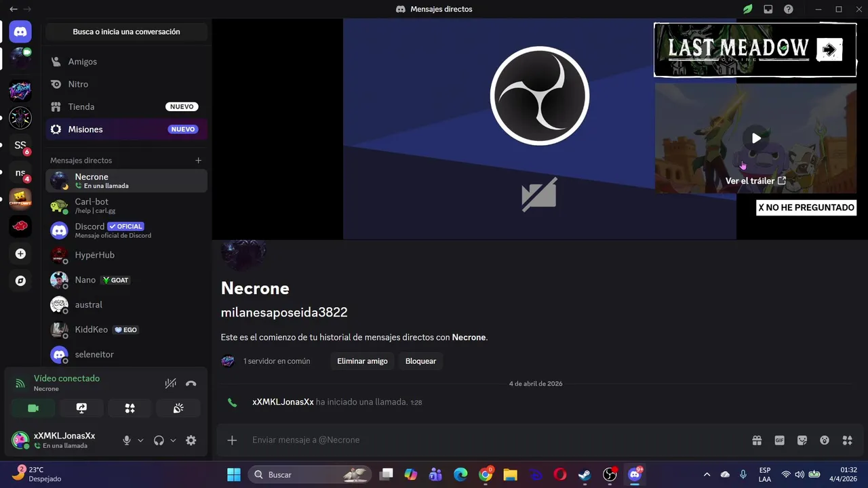
Task: Click the green leaf icon in title bar
Action: click(x=747, y=9)
